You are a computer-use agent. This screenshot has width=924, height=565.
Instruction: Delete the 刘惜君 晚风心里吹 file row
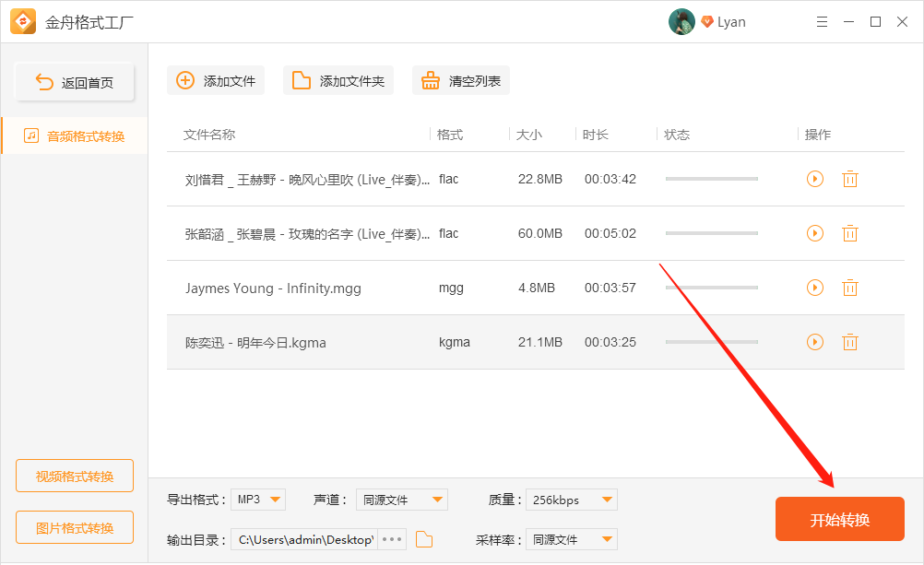click(849, 179)
